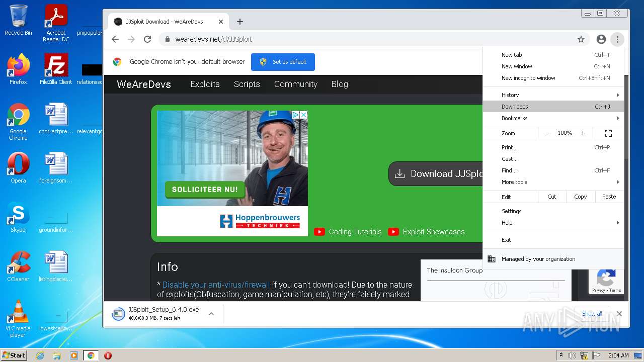The width and height of the screenshot is (644, 362).
Task: Open New incognito window
Action: pos(553,78)
